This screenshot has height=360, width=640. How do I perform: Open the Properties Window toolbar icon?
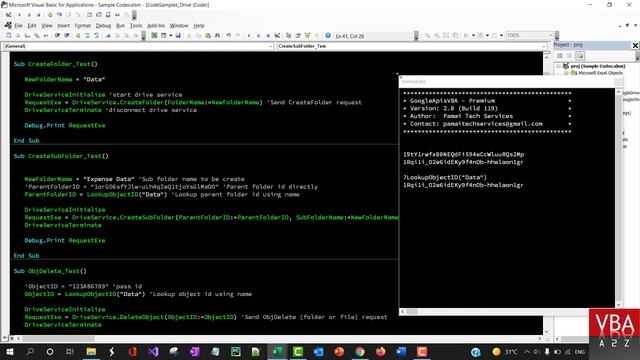pyautogui.click(x=298, y=36)
